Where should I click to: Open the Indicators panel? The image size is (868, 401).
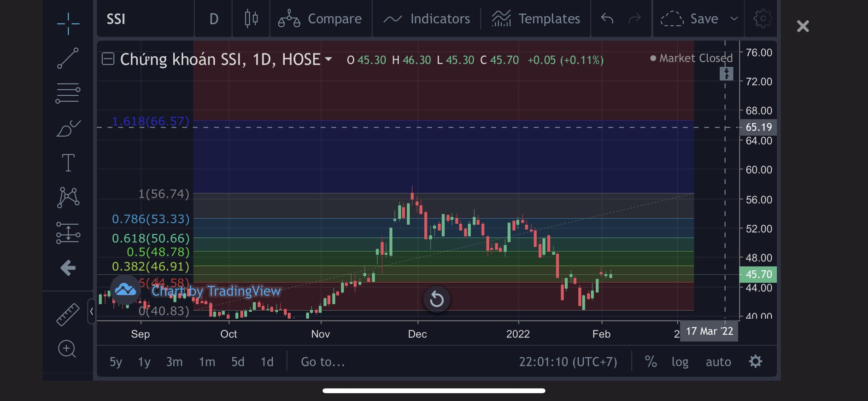427,18
